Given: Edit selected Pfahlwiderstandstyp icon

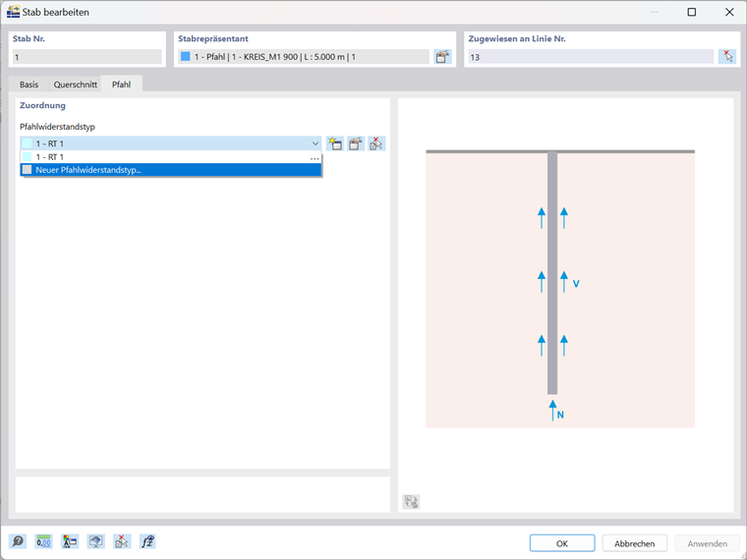Looking at the screenshot, I should coord(356,143).
